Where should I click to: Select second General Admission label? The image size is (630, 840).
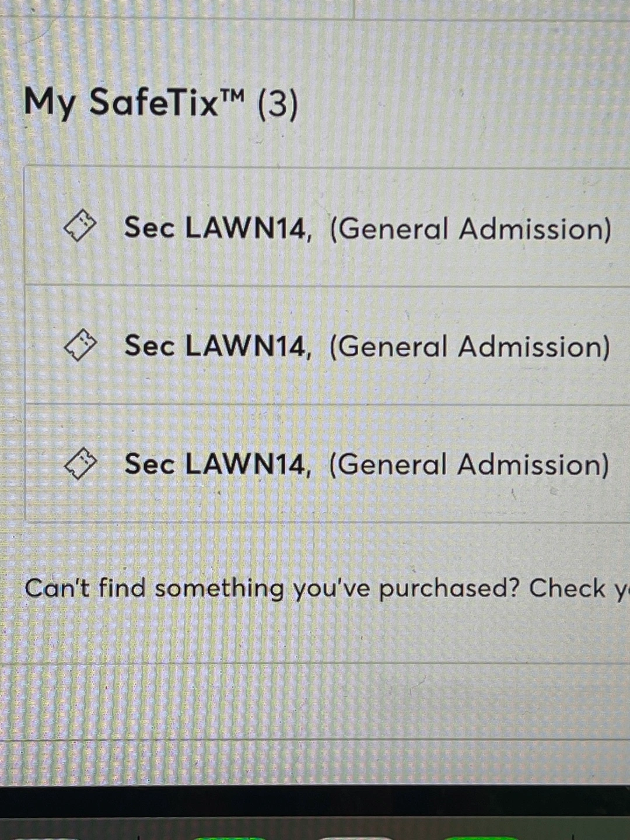pyautogui.click(x=470, y=346)
